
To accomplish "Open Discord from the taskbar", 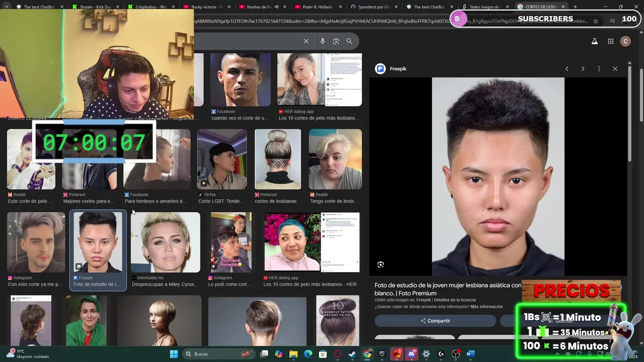I will coord(412,354).
